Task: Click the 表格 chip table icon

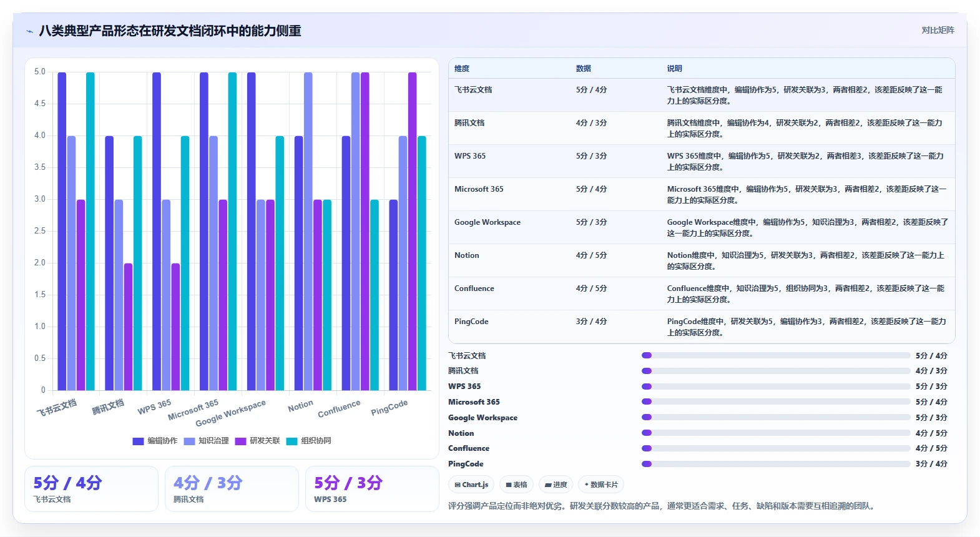Action: [x=509, y=485]
